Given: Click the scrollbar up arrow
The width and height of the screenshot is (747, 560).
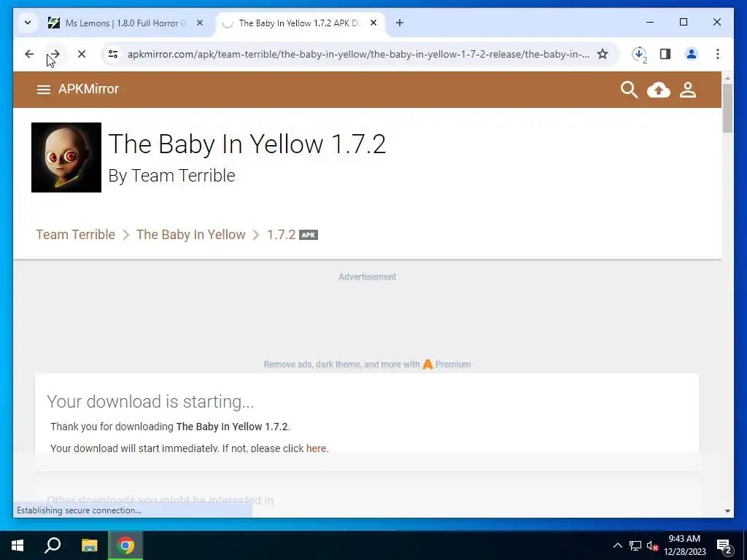Looking at the screenshot, I should click(x=727, y=77).
